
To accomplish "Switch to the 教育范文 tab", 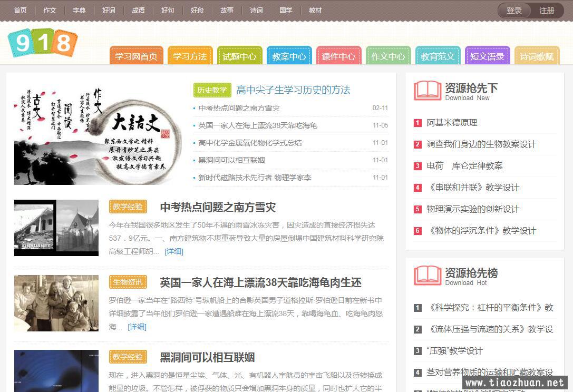I will coord(438,56).
